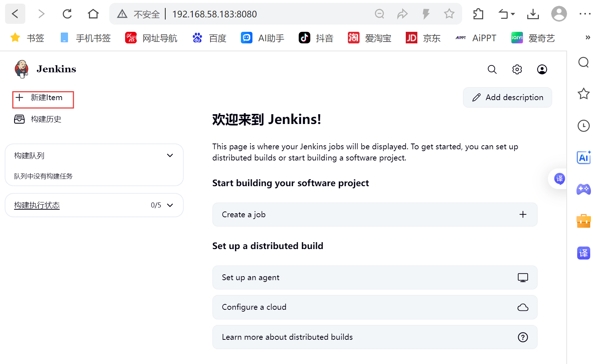Open the 构建执行状态 link
Viewport: 596px width, 364px height.
(37, 205)
